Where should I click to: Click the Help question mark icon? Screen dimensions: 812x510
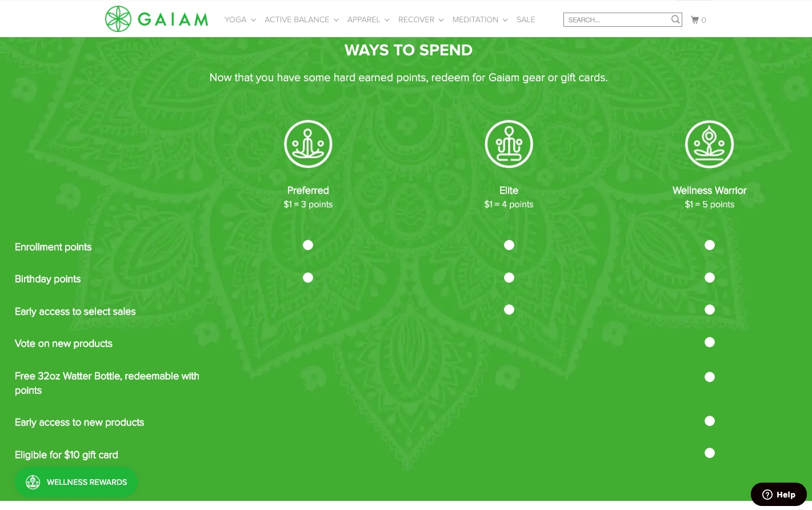[767, 495]
